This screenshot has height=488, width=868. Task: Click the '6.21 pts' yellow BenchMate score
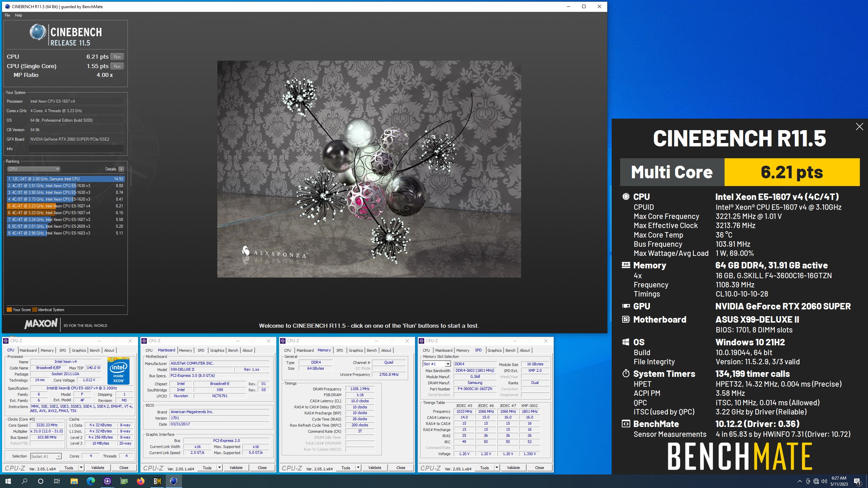pos(792,172)
